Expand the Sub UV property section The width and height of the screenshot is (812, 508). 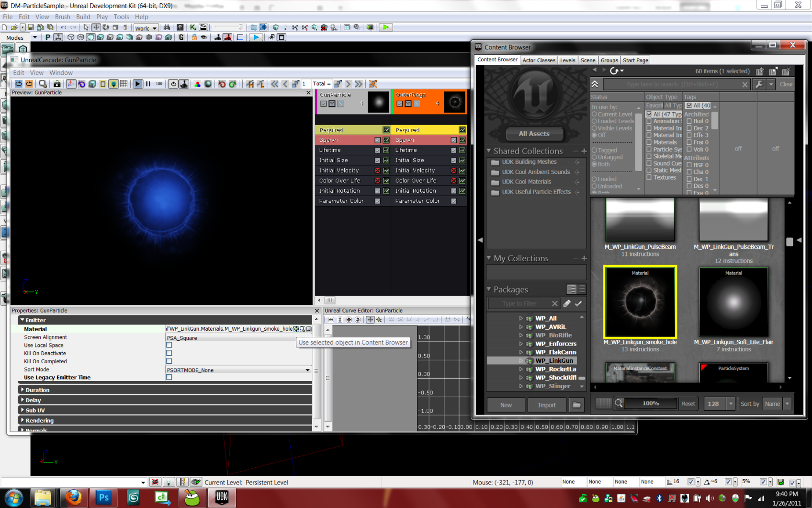(x=23, y=410)
